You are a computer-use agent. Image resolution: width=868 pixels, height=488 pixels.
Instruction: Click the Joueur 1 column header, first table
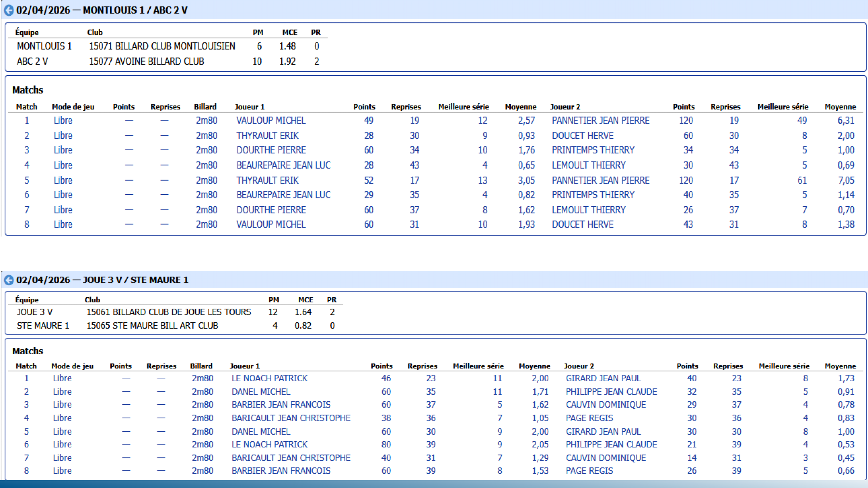[249, 107]
